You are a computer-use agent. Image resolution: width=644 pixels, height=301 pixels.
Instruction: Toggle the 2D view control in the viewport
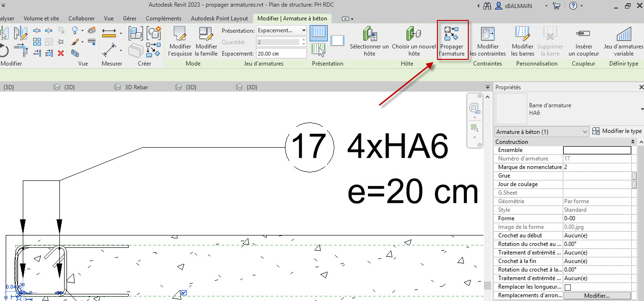point(474,107)
